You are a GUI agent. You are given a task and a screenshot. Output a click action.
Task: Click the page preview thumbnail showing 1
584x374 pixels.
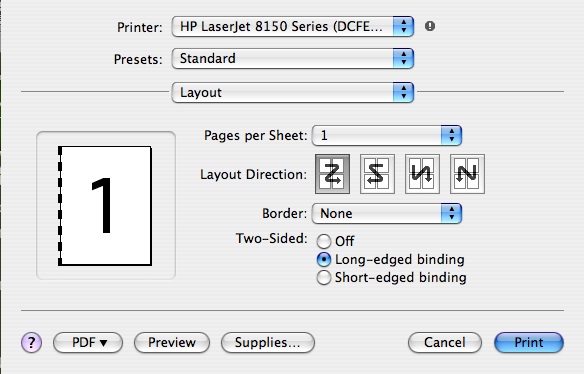tap(105, 206)
